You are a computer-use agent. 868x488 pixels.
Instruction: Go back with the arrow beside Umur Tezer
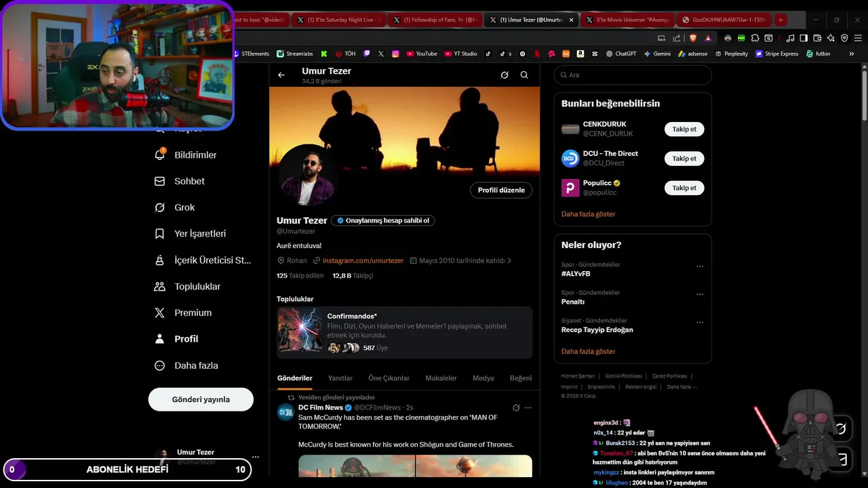coord(281,75)
